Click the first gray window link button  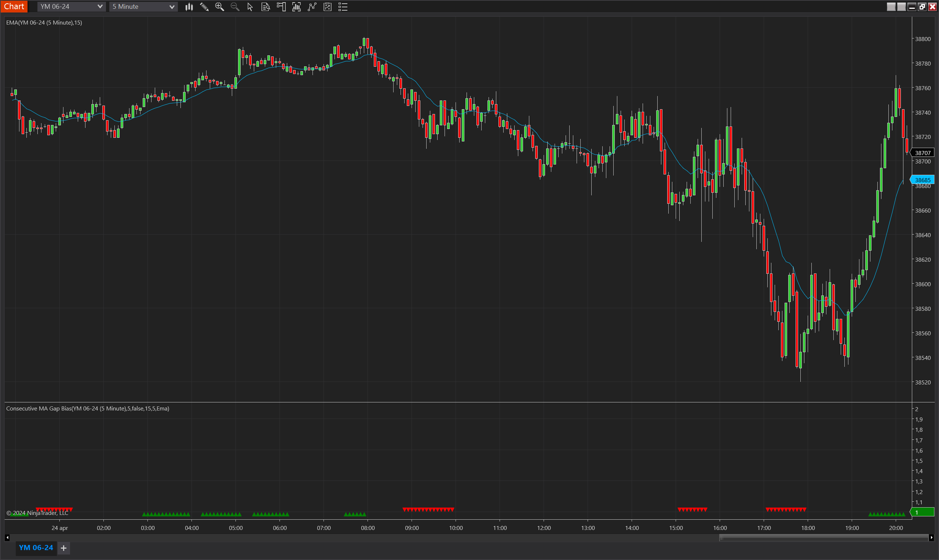[x=891, y=7]
